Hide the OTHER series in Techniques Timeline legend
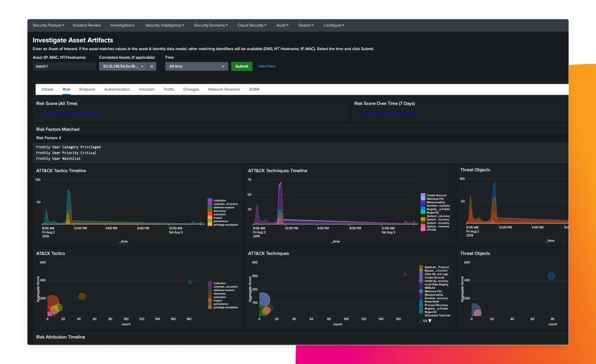Screen dimensions: 596x364 click(423, 230)
